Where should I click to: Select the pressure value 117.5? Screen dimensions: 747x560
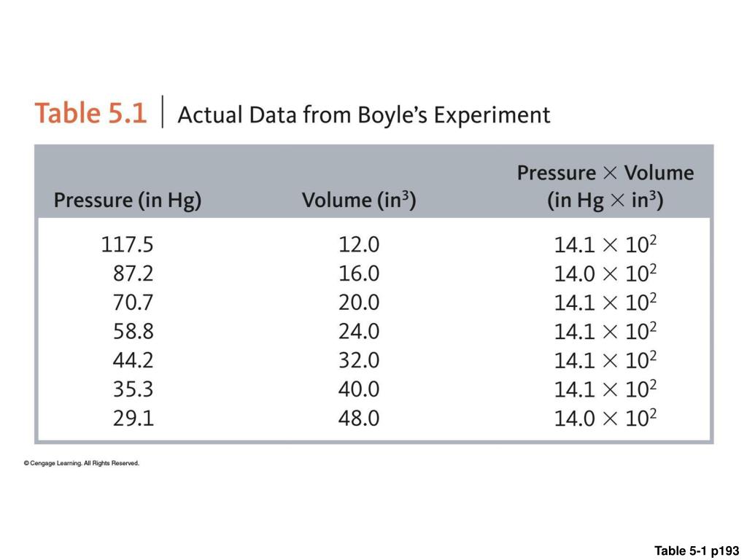pyautogui.click(x=127, y=245)
